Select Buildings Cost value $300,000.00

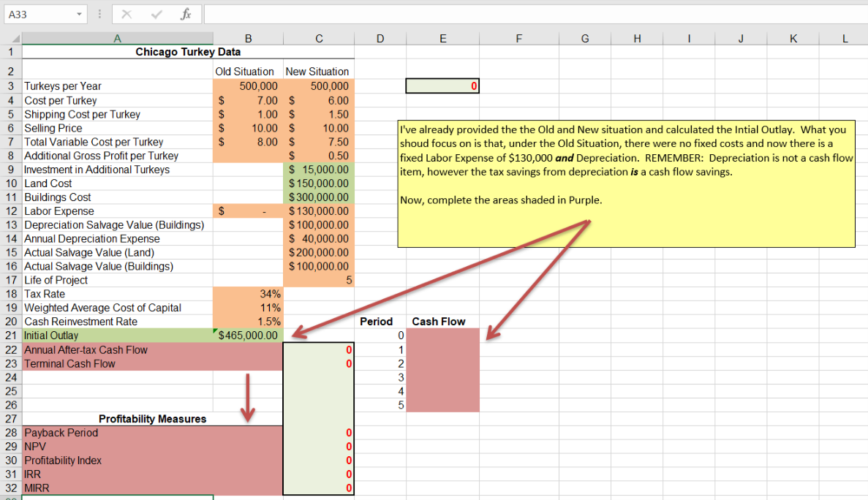click(319, 197)
